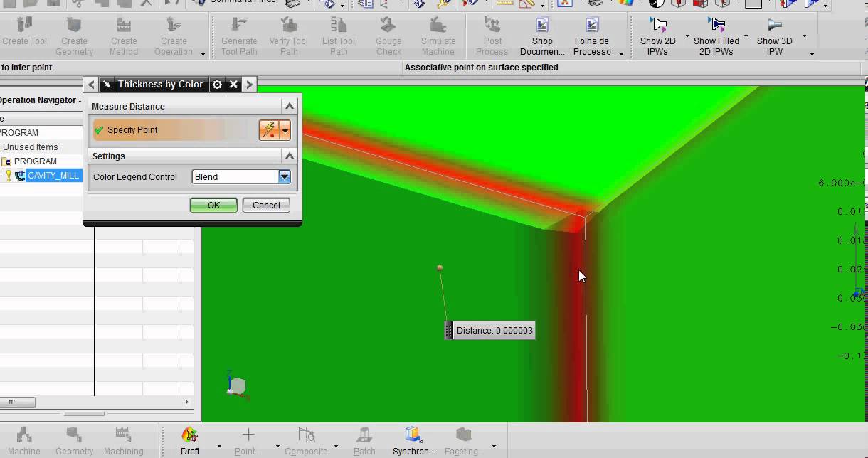Open Create Operation group dropdown arrow
868x458 pixels.
[203, 54]
